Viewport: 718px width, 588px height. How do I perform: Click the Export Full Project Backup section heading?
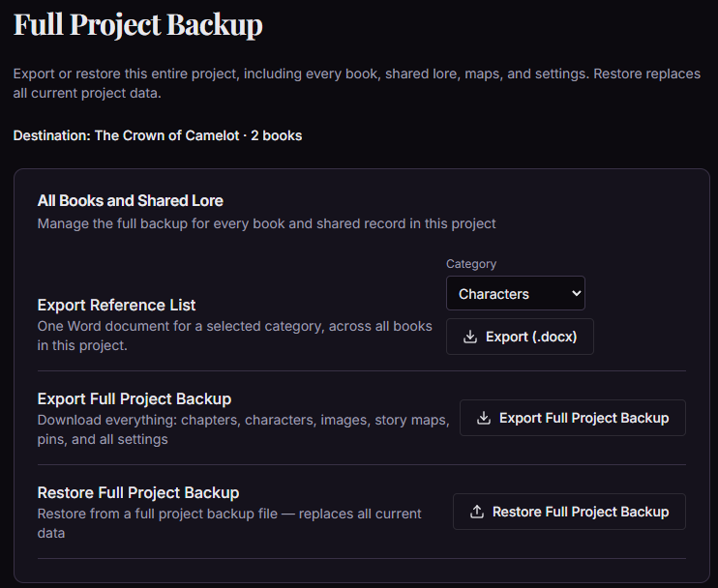135,398
